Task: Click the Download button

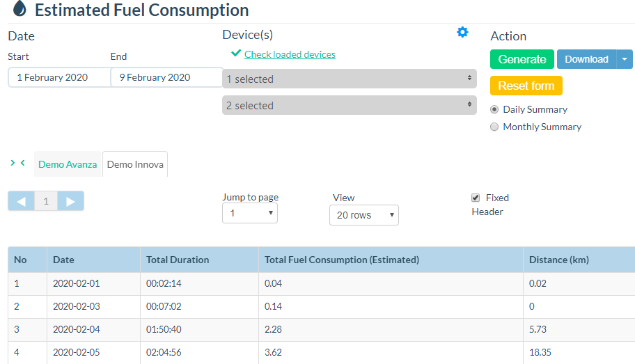Action: [586, 59]
